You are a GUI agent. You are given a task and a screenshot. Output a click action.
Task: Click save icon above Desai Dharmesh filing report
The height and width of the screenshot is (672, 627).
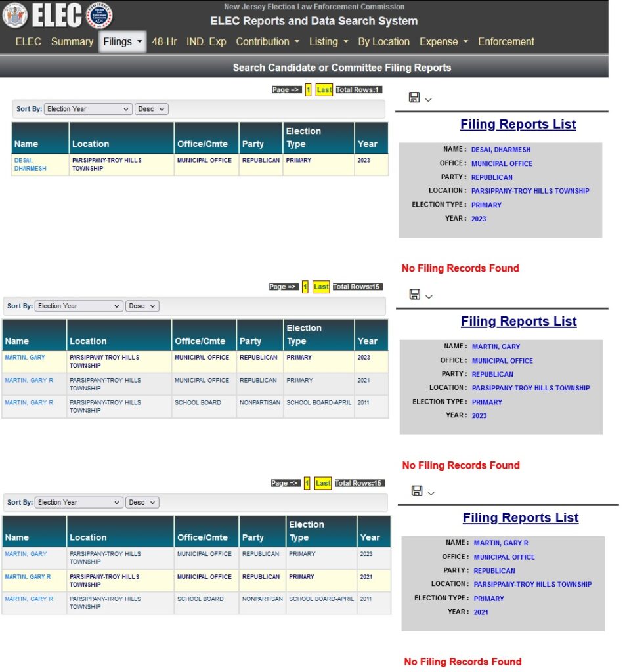414,98
